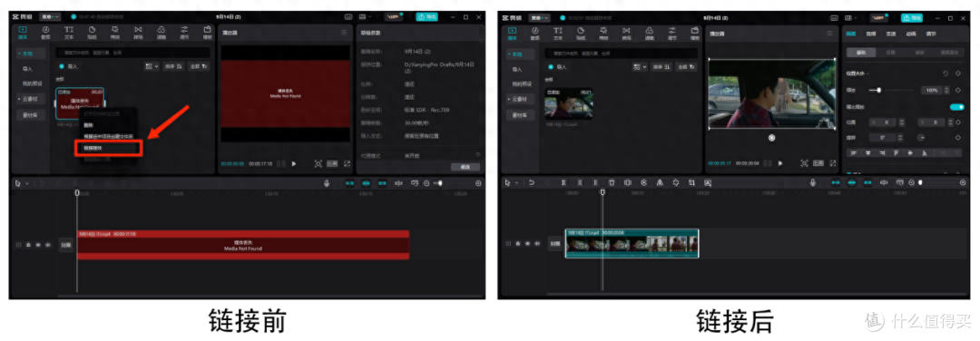Toggle track visibility eye in 链接前 timeline
The image size is (980, 341).
[37, 245]
